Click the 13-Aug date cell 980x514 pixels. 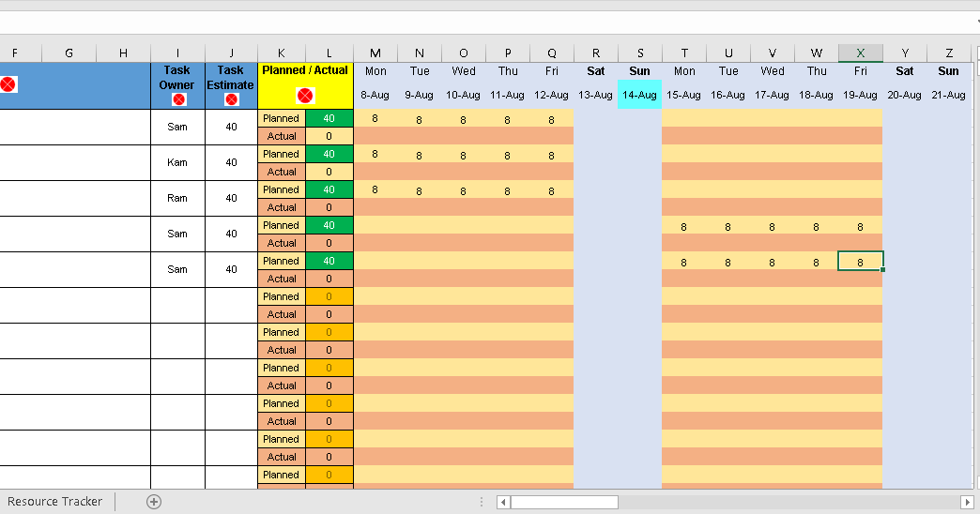pyautogui.click(x=596, y=95)
